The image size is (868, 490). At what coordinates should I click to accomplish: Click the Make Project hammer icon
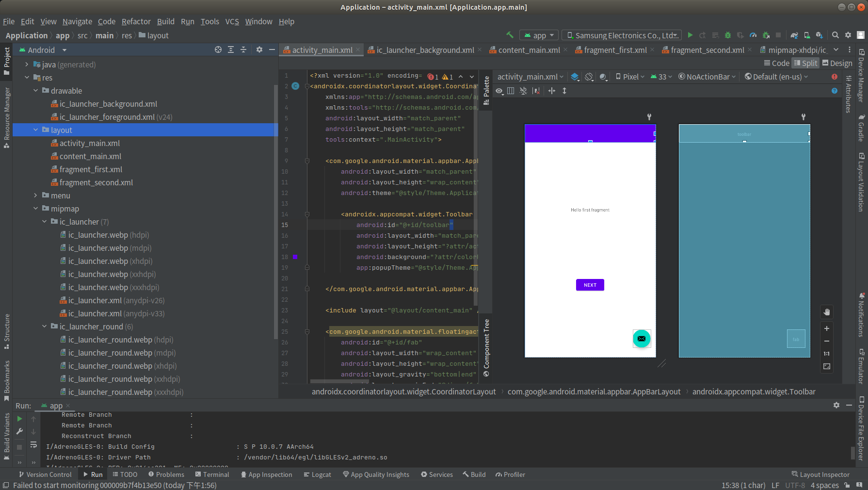coord(510,35)
